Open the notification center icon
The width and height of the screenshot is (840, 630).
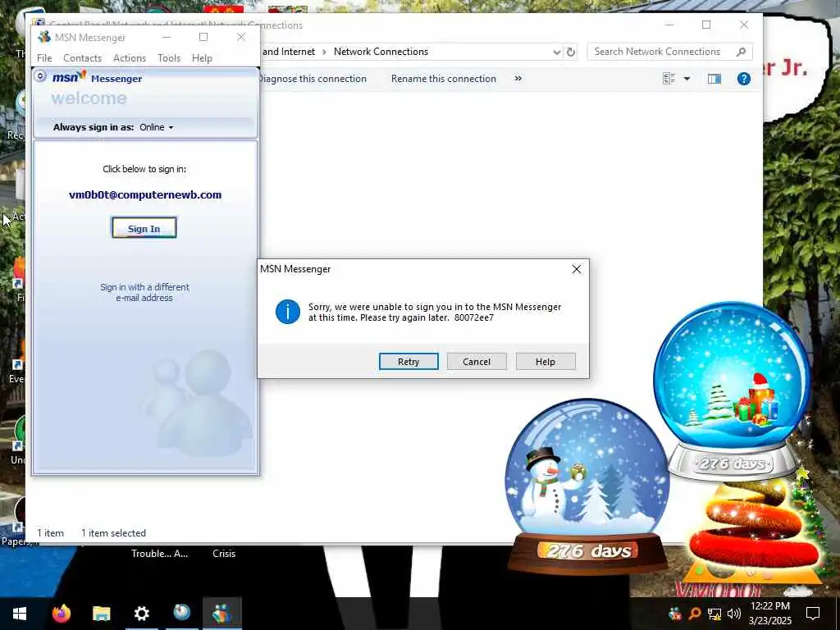click(813, 614)
